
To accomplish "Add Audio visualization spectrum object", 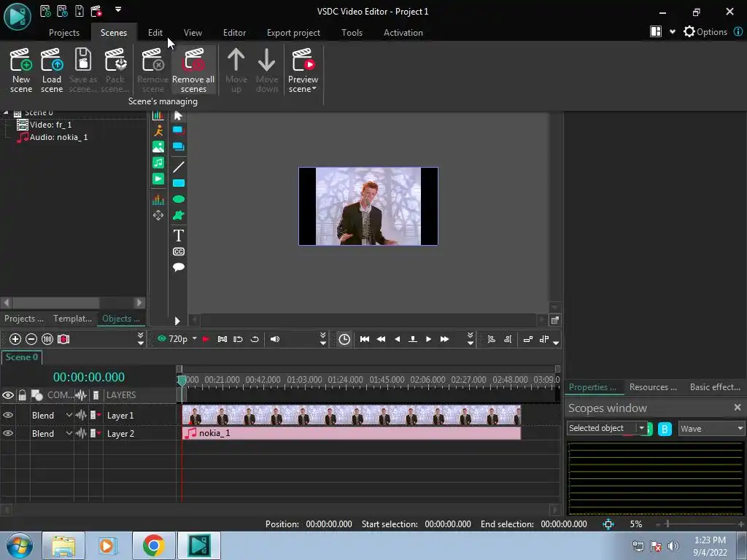I will (158, 200).
